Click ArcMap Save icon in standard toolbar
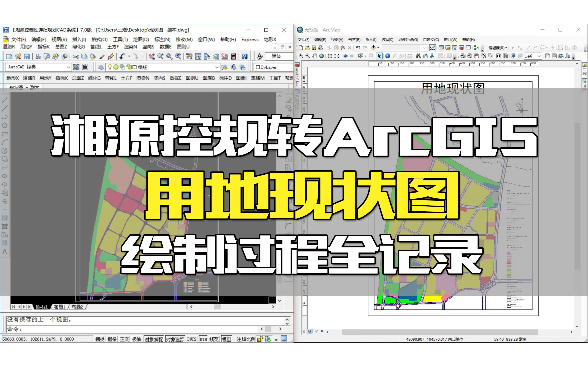The height and width of the screenshot is (367, 588). click(x=314, y=48)
